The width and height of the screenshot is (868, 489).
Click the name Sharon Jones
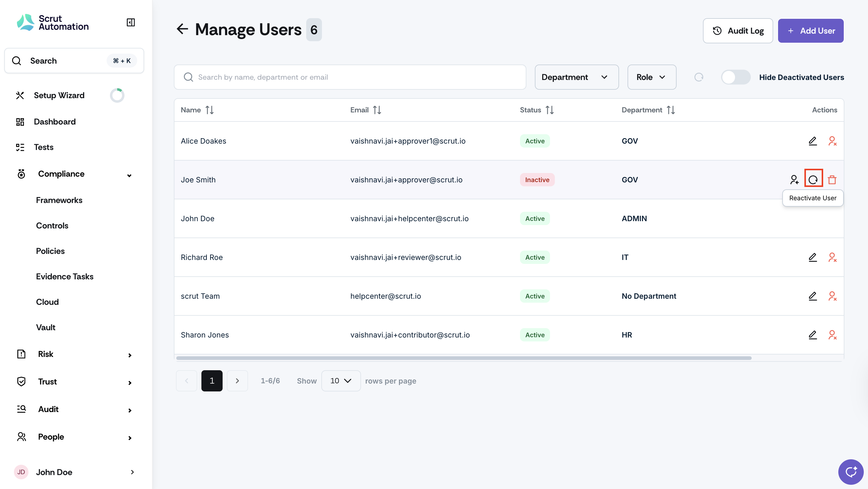tap(204, 335)
